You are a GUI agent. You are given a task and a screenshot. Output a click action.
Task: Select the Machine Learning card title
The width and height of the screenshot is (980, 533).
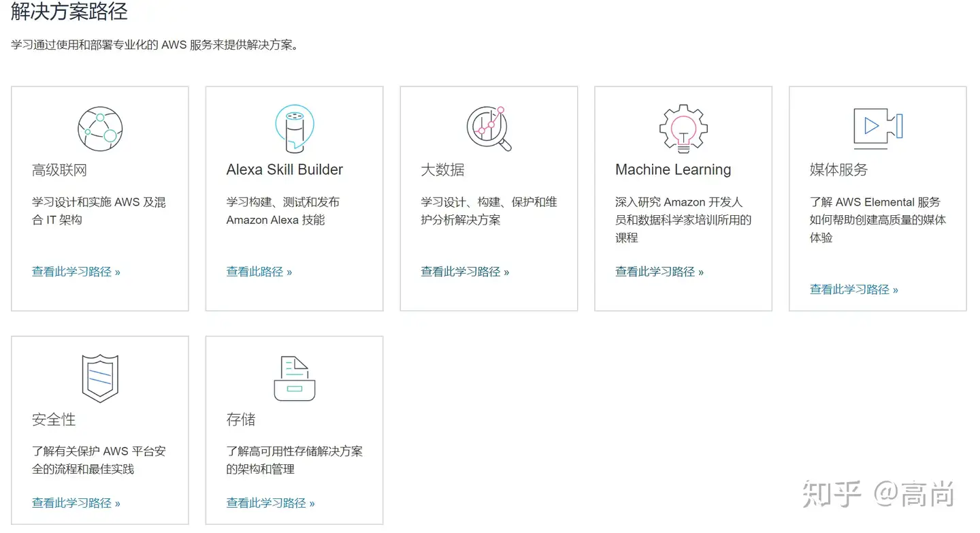[673, 169]
